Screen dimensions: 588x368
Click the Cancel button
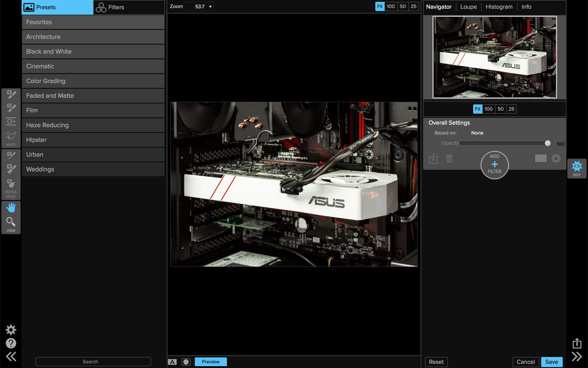click(x=525, y=362)
